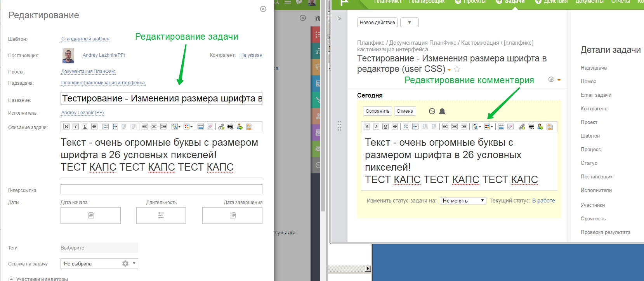
Task: Open 'Стандартный шаблон' template link
Action: coord(85,39)
